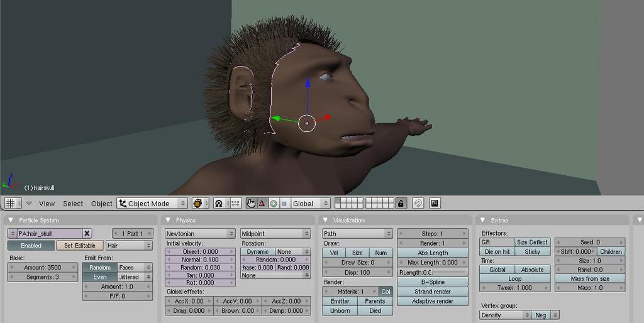The height and width of the screenshot is (323, 644).
Task: Click the Sticky effector button
Action: click(x=532, y=251)
